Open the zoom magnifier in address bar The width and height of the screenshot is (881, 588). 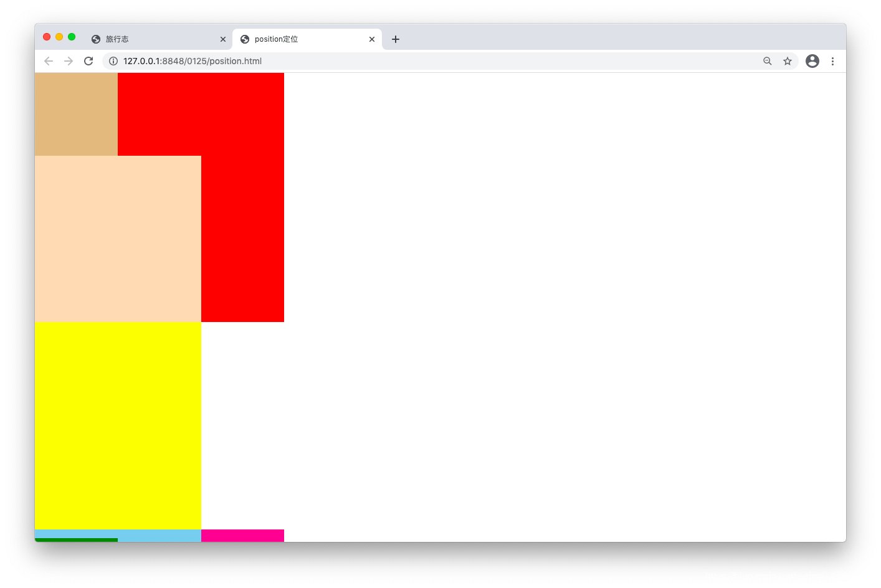coord(768,61)
